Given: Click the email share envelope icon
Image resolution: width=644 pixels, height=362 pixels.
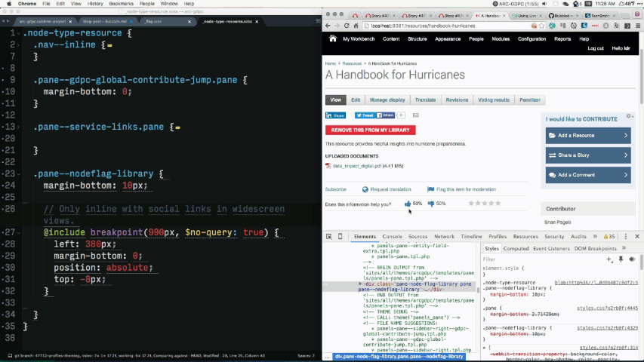Looking at the screenshot, I should point(415,115).
